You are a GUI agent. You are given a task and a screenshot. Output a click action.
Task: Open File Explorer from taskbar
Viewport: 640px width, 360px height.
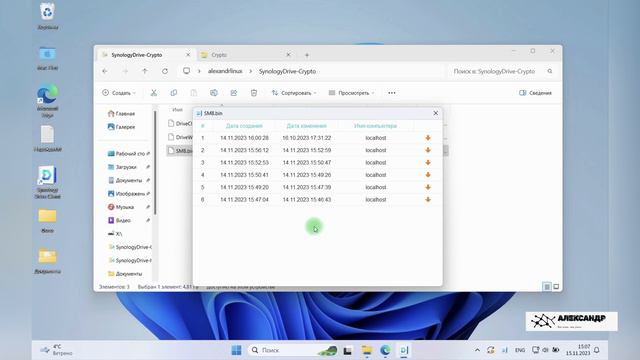367,350
